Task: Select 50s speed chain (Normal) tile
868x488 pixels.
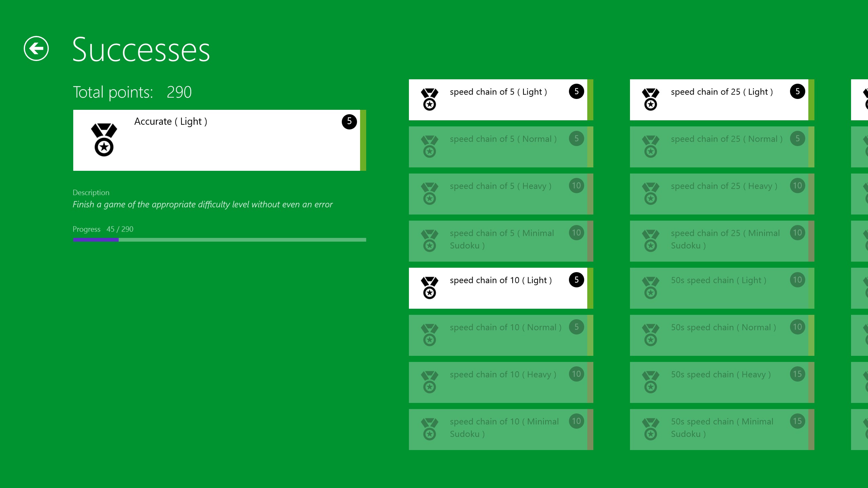Action: point(719,335)
